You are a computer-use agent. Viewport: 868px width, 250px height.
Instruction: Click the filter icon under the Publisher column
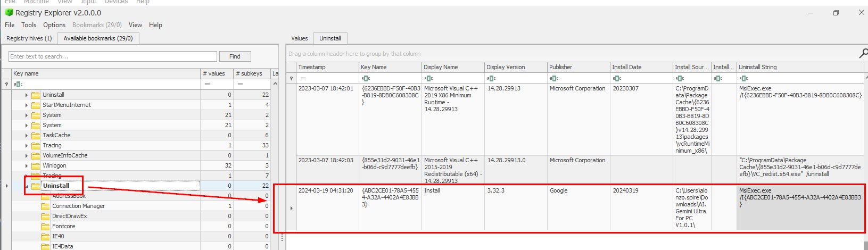click(x=554, y=78)
